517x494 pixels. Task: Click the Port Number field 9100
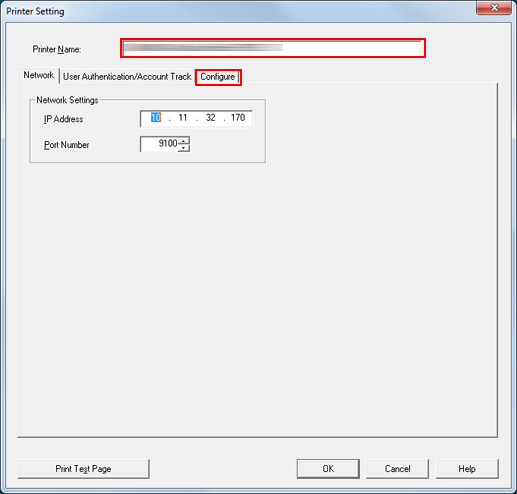160,144
